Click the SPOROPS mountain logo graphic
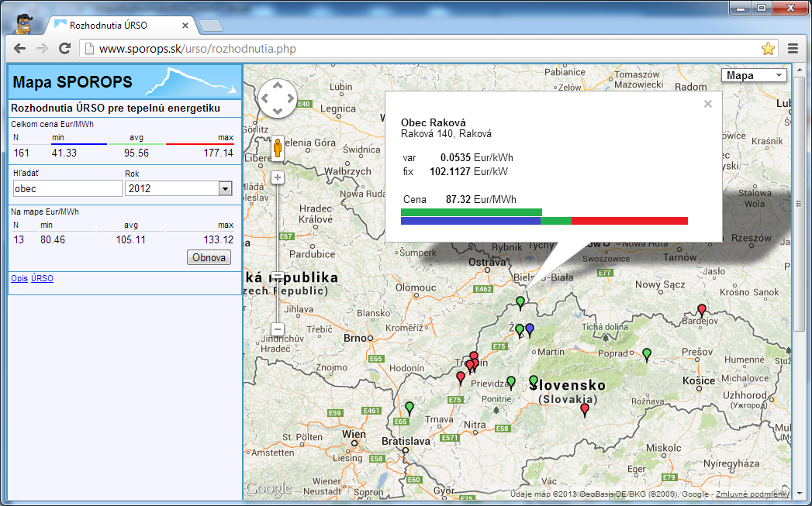 point(191,81)
